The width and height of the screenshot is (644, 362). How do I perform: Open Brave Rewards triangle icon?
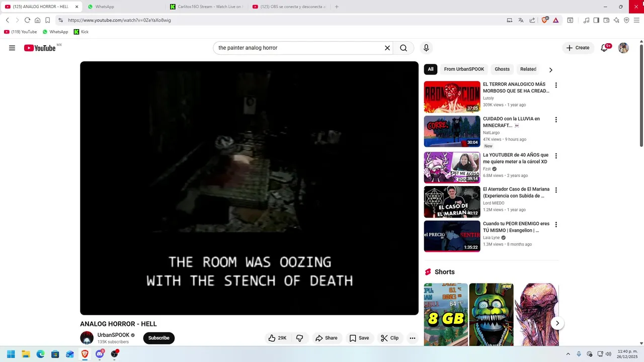tap(556, 20)
